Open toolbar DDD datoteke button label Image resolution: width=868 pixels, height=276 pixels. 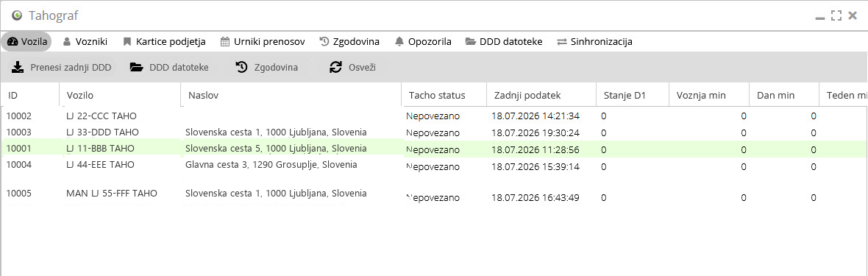(179, 68)
